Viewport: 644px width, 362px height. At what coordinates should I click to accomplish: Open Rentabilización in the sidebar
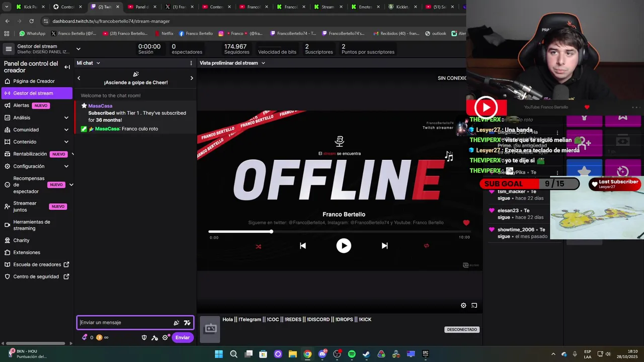30,154
